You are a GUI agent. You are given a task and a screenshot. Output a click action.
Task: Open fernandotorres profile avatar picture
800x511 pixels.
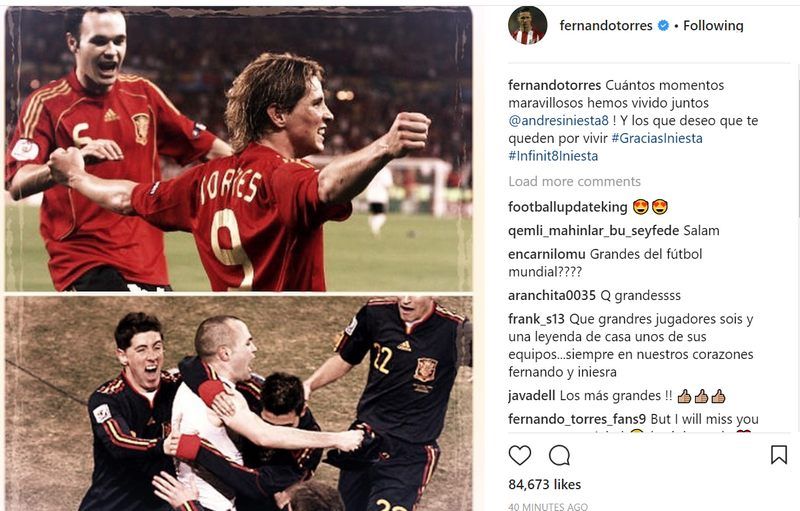(x=528, y=25)
